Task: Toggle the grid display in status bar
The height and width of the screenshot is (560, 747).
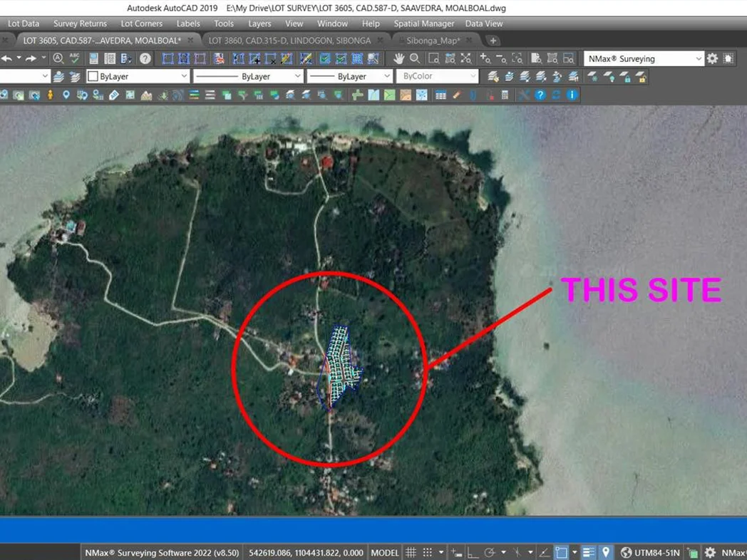Action: tap(411, 552)
